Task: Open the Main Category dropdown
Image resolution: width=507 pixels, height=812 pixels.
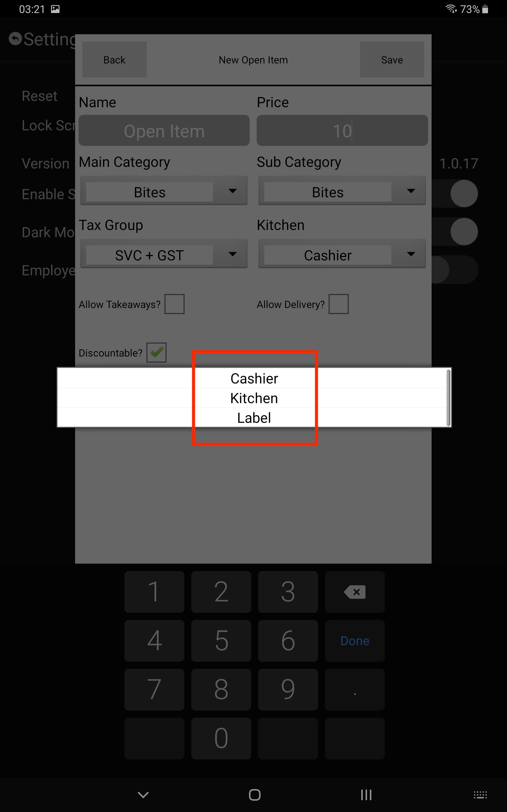Action: click(x=164, y=191)
